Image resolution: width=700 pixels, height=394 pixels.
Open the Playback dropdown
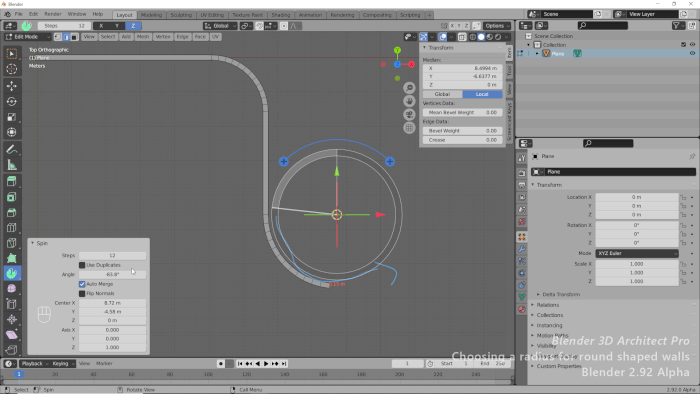(x=34, y=364)
